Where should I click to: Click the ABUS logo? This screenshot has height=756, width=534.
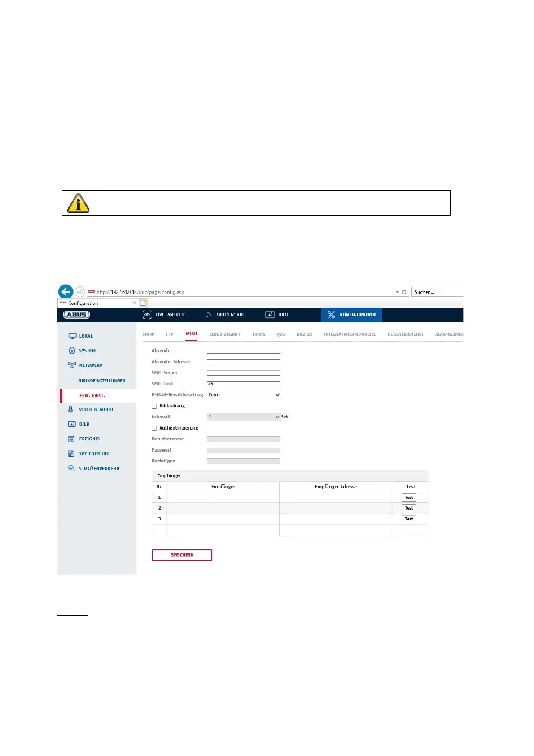76,315
